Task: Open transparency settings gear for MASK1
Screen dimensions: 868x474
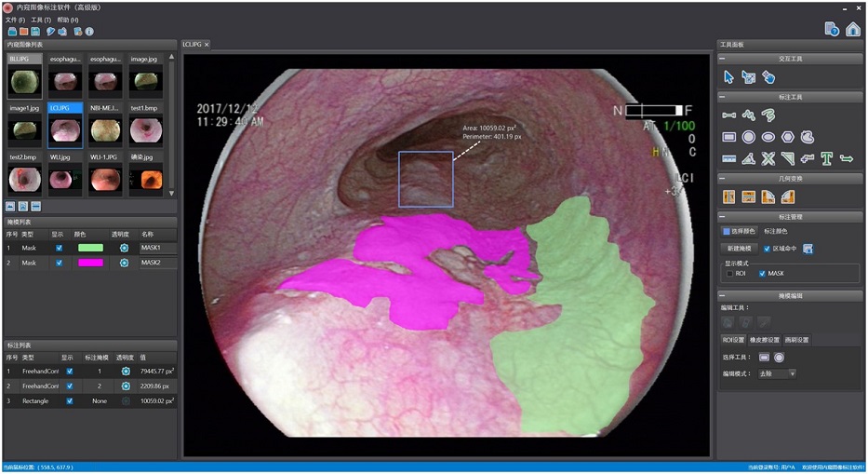Action: coord(124,248)
